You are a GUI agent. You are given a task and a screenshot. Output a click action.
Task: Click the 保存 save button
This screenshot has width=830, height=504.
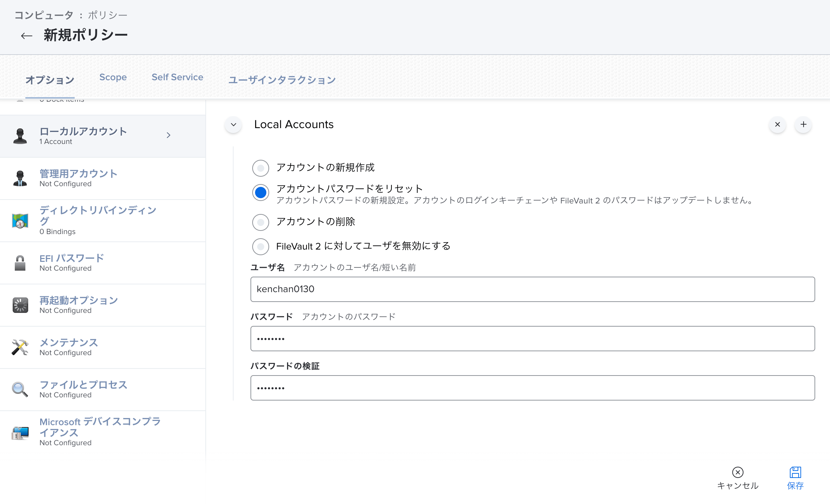(x=795, y=478)
